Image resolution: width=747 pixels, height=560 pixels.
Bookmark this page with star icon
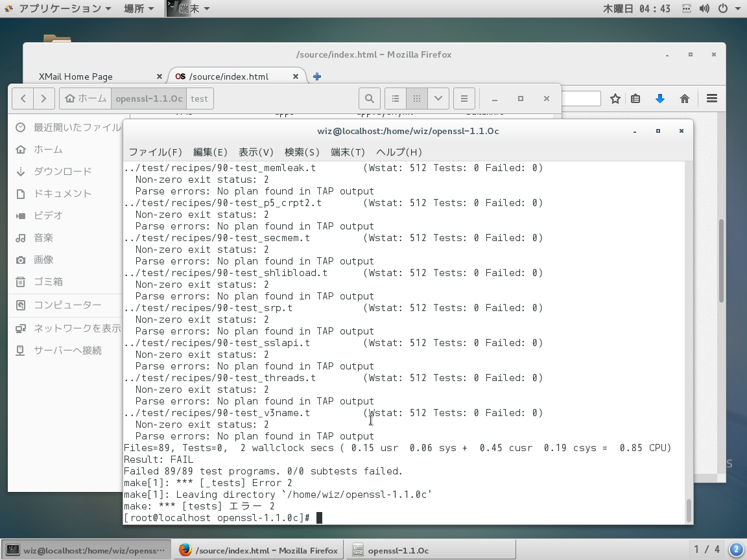coord(615,99)
